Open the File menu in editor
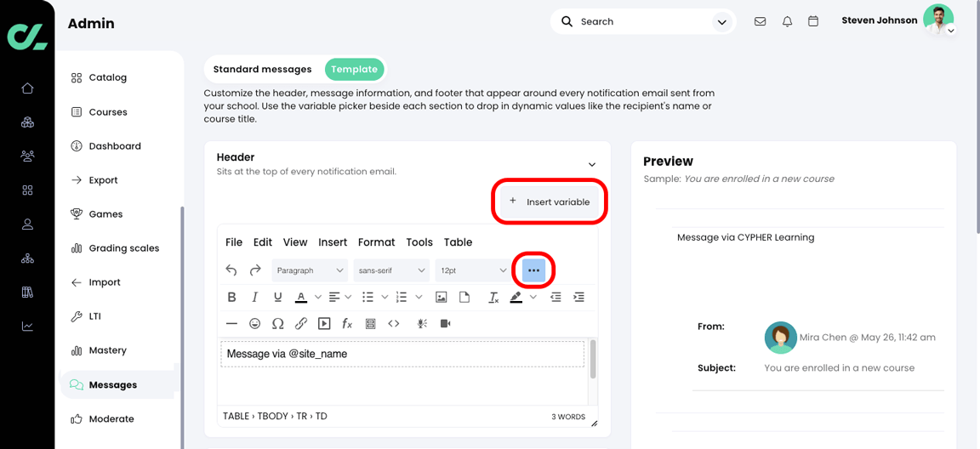The width and height of the screenshot is (980, 449). pyautogui.click(x=234, y=242)
